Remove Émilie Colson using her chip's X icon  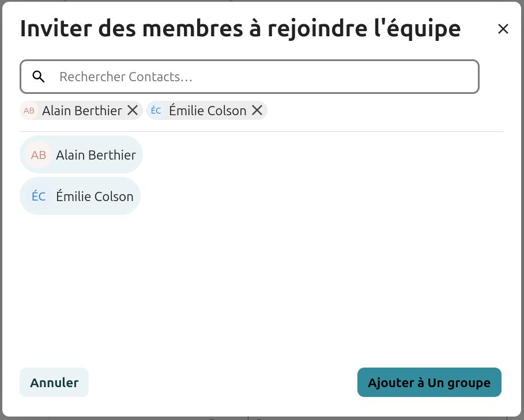[257, 110]
